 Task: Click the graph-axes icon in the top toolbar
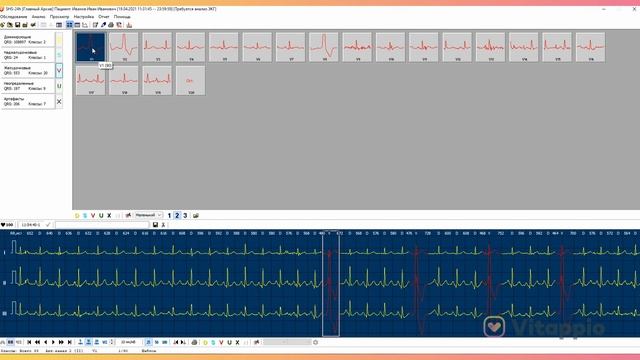pyautogui.click(x=85, y=25)
